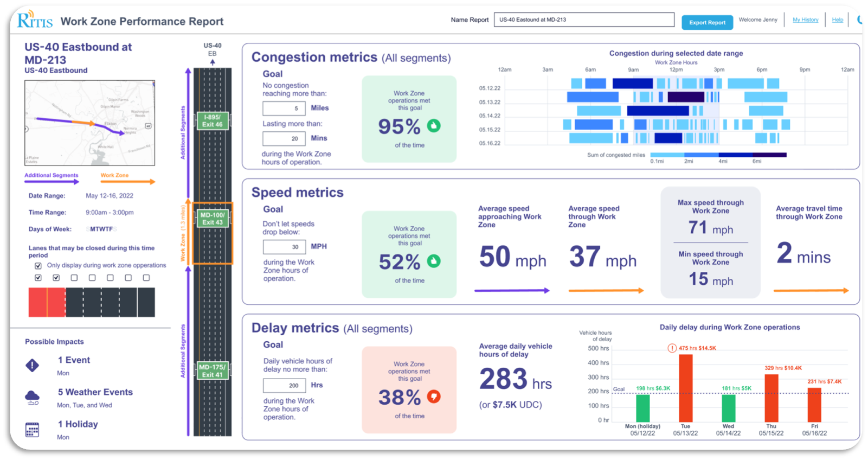Click the Name Report text field
Image resolution: width=868 pixels, height=460 pixels.
(583, 20)
